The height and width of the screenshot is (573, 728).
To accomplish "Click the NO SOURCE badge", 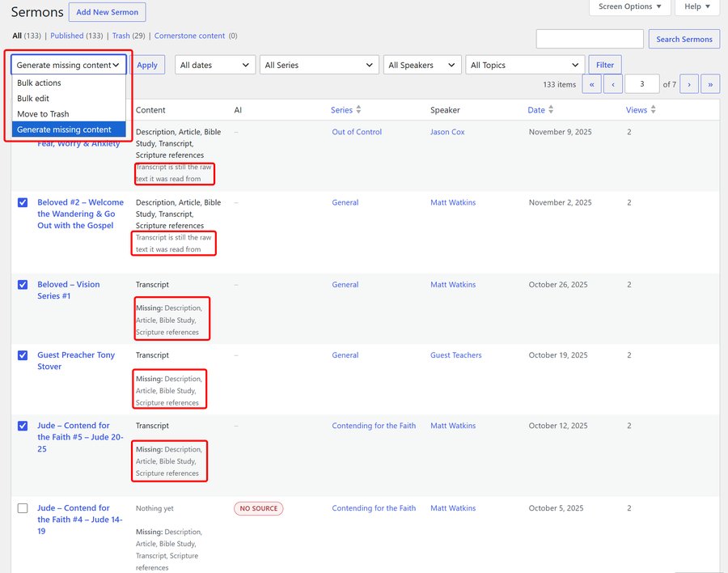I will [x=259, y=508].
